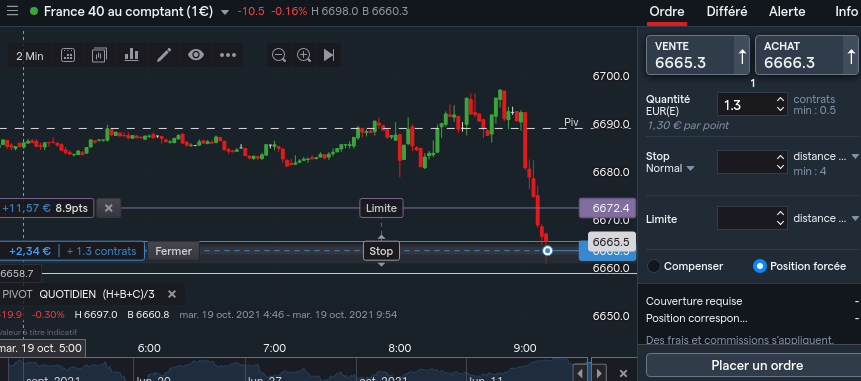Click the PIVOT QUOTIDIEN indicator label
Viewport: 861px width, 381px height.
[79, 294]
